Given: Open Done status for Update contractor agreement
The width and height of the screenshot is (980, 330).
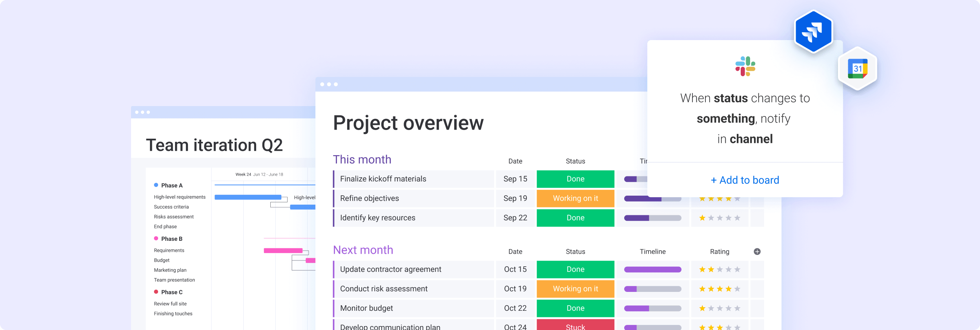Looking at the screenshot, I should [x=576, y=269].
